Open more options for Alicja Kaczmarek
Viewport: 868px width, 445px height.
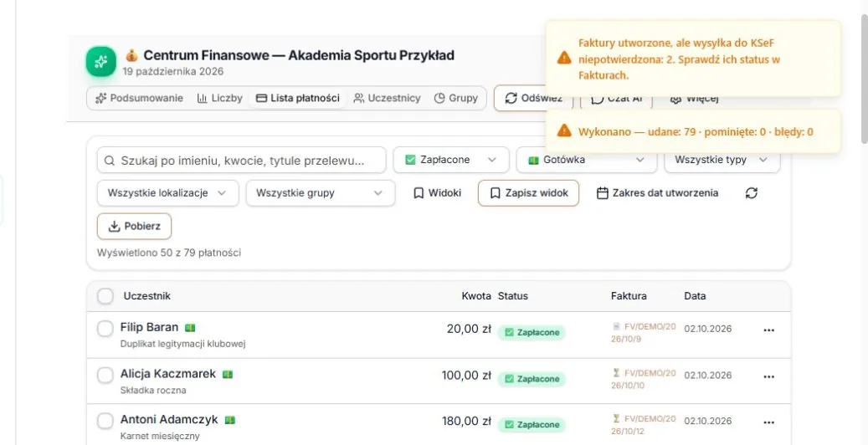pyautogui.click(x=769, y=377)
